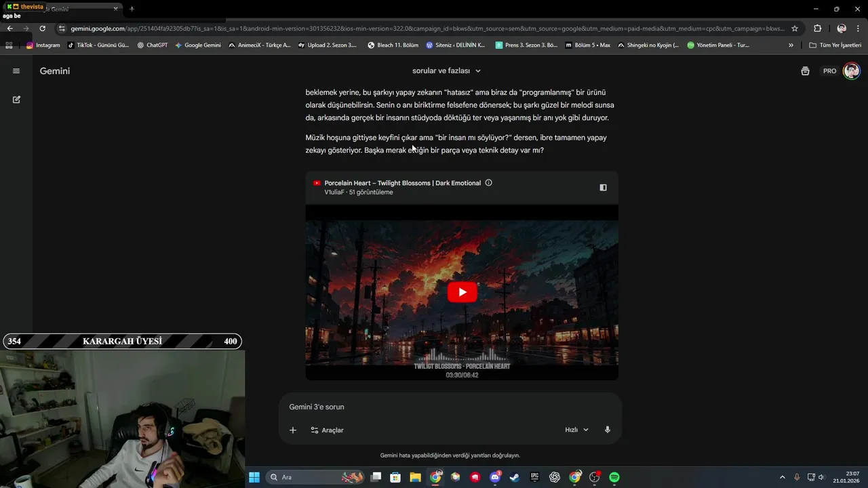Open the AnimeciX bookmark
868x488 pixels.
[259, 45]
